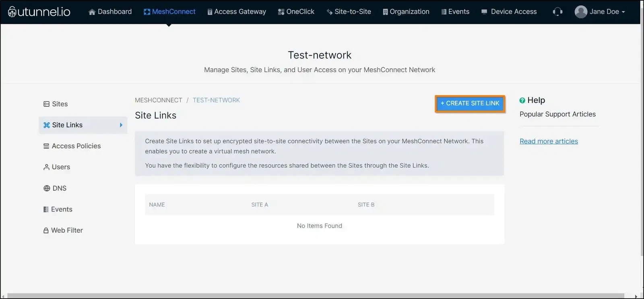This screenshot has width=644, height=299.
Task: Click the green Help question icon
Action: [522, 100]
